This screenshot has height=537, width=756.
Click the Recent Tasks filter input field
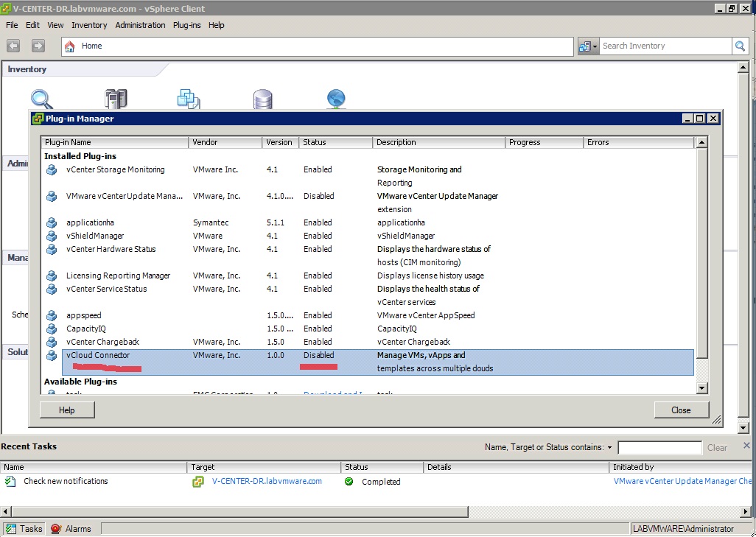point(659,447)
